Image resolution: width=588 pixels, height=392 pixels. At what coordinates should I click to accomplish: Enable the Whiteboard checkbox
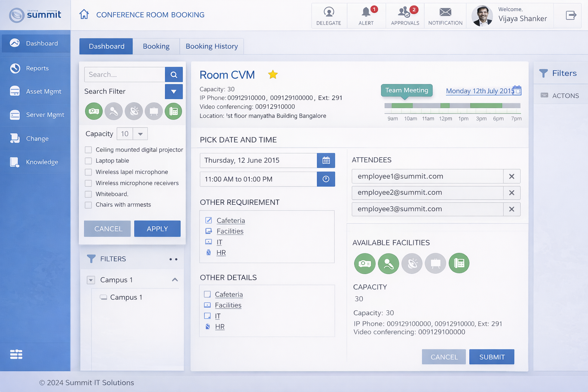tap(88, 194)
